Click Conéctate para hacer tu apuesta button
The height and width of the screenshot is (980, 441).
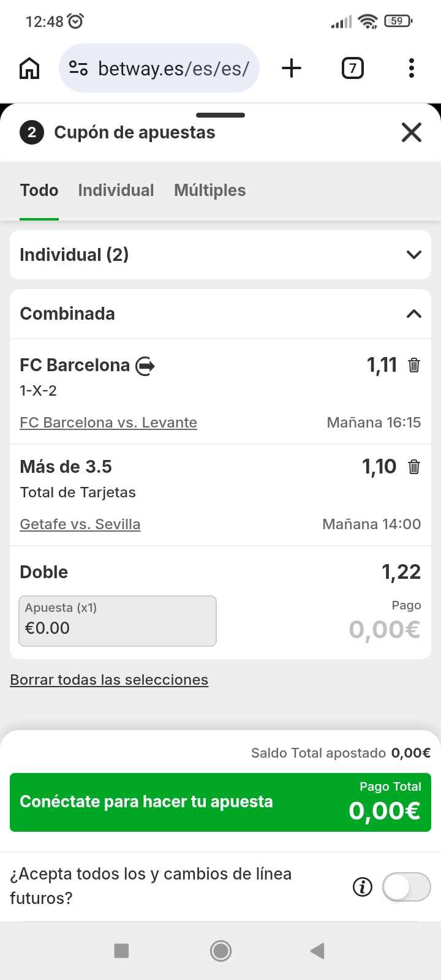coord(221,802)
